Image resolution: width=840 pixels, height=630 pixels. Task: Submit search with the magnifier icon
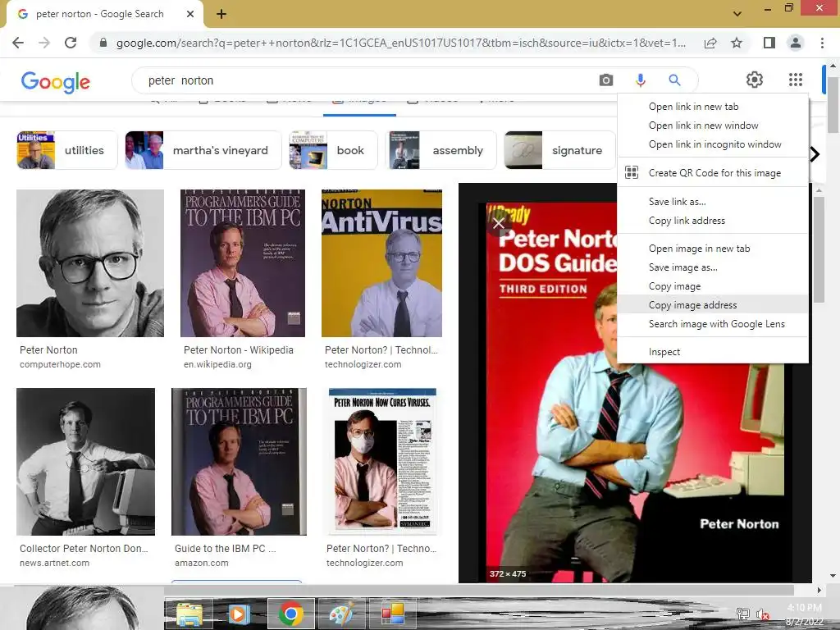[674, 80]
